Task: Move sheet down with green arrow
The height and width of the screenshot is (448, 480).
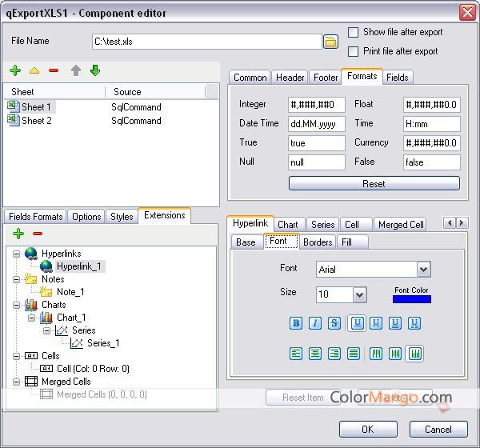Action: click(x=95, y=70)
